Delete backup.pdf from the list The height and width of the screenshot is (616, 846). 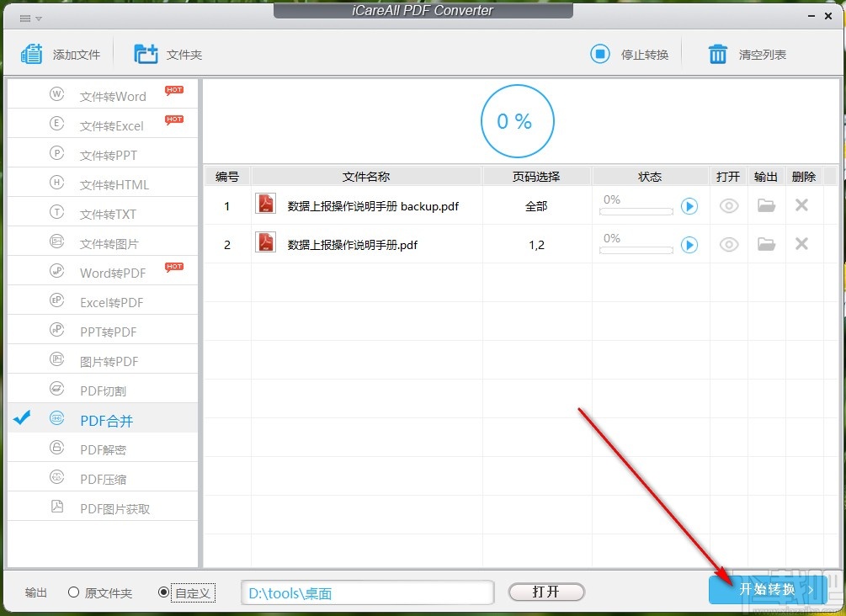(801, 205)
